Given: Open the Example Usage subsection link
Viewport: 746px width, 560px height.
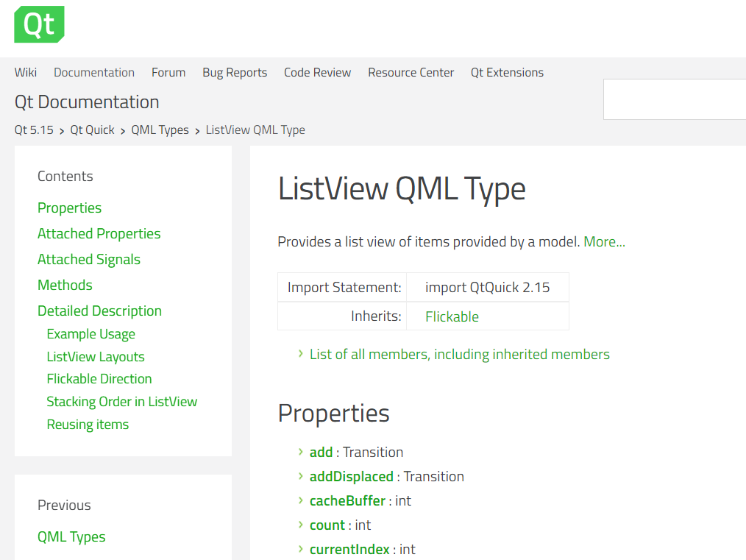Looking at the screenshot, I should pos(91,334).
